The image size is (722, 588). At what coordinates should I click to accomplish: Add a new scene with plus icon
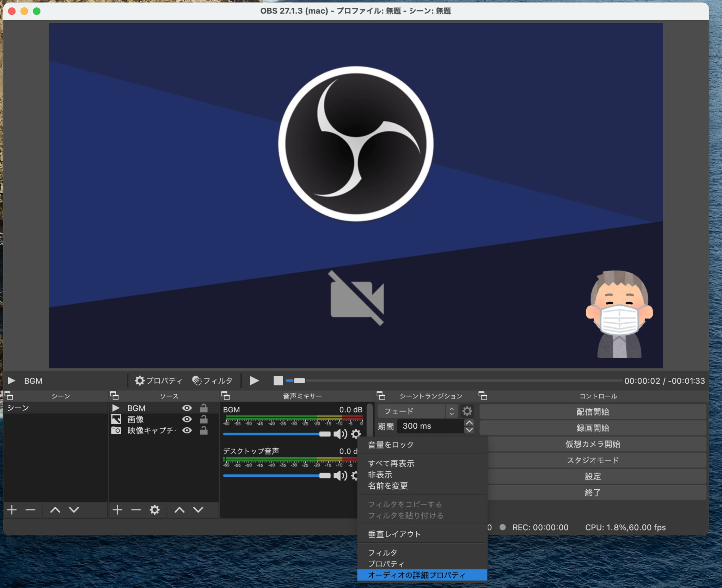tap(12, 510)
